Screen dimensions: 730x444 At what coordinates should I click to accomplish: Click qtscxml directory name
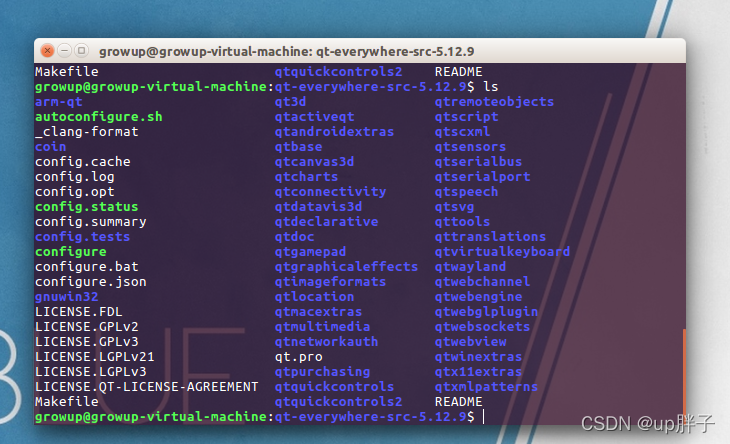pos(462,132)
